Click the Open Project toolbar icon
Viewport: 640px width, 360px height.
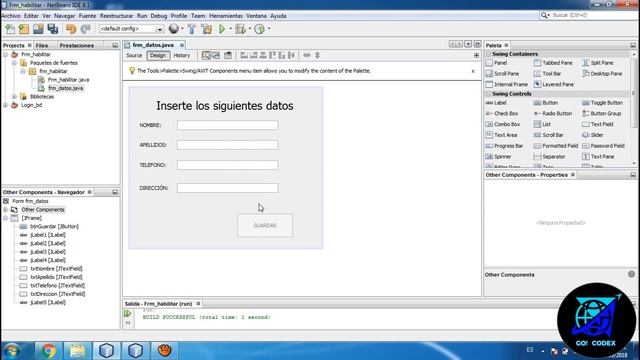coord(38,29)
